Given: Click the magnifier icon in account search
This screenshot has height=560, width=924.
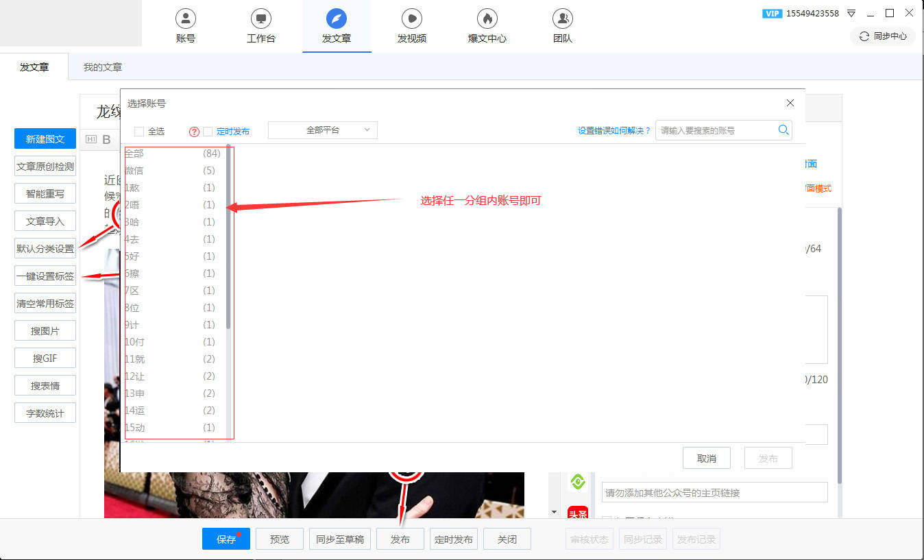Looking at the screenshot, I should point(783,130).
